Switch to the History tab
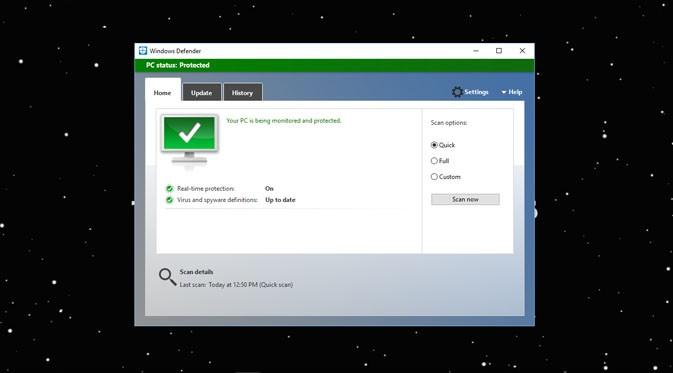673x373 pixels. point(243,93)
